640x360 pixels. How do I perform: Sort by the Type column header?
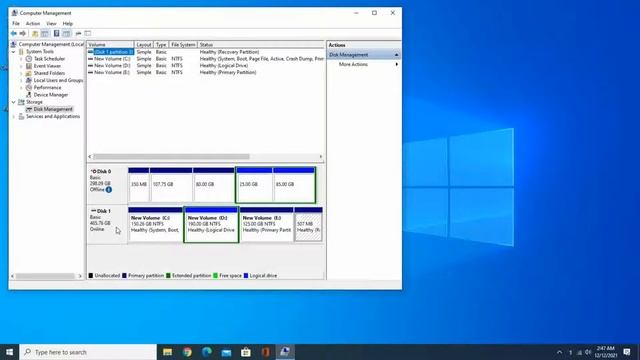pyautogui.click(x=161, y=44)
